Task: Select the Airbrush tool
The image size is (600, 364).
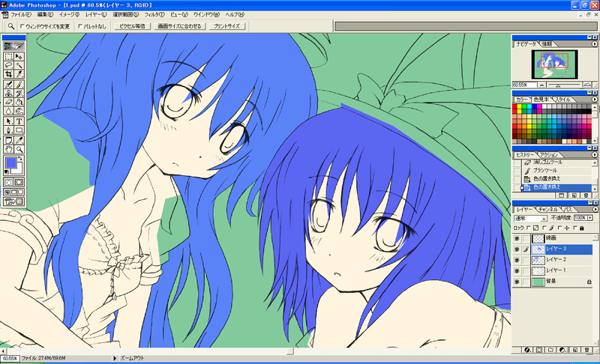Action: coord(9,85)
